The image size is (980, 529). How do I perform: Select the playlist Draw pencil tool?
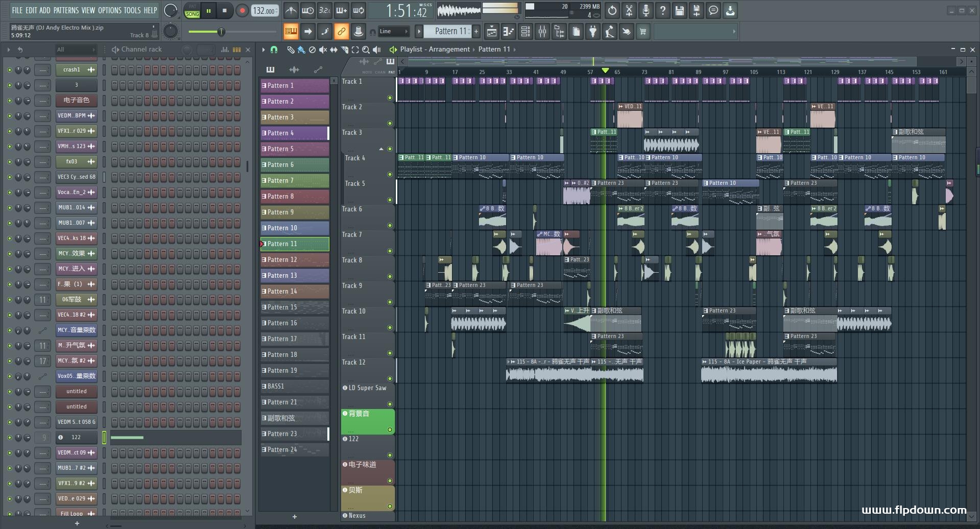coord(291,50)
